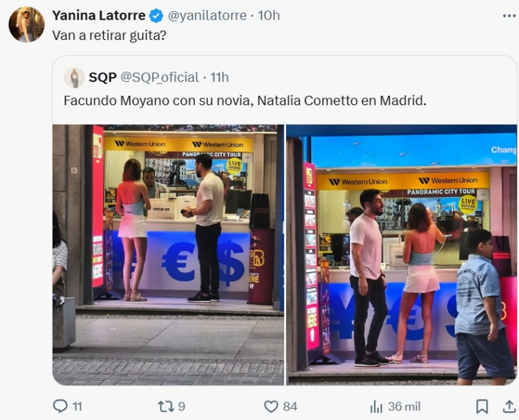Click the 11h quoted tweet timestamp
Viewport: 519px width, 420px height.
click(x=220, y=77)
